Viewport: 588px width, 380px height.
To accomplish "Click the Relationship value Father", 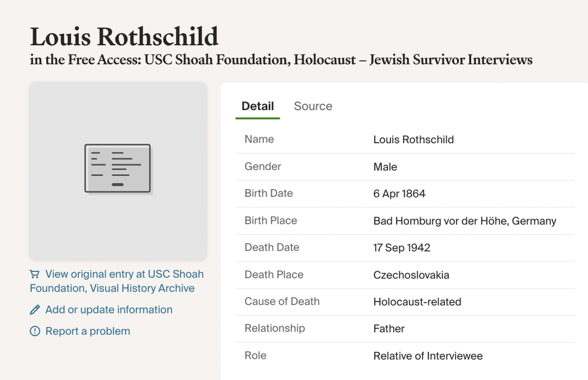I will pyautogui.click(x=389, y=329).
